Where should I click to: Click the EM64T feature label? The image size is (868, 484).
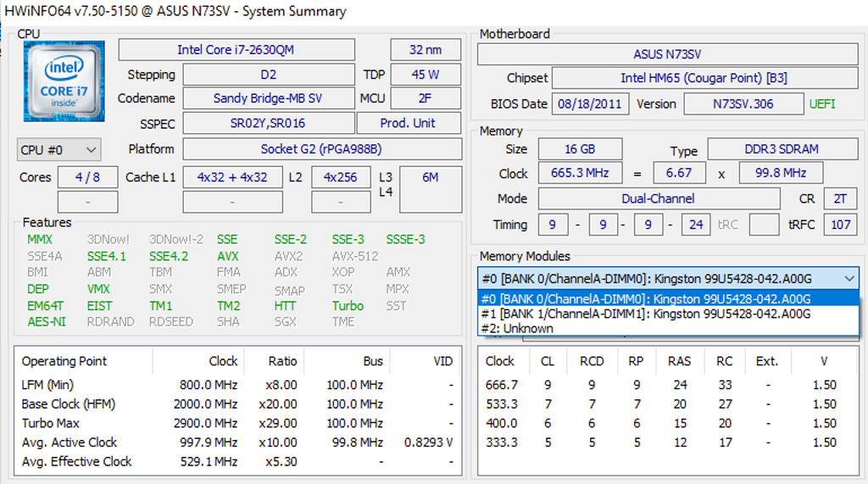[x=46, y=306]
